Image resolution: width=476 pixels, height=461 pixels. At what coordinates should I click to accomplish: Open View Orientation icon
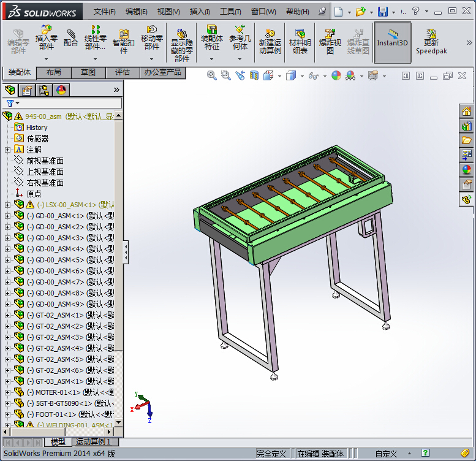(x=269, y=75)
